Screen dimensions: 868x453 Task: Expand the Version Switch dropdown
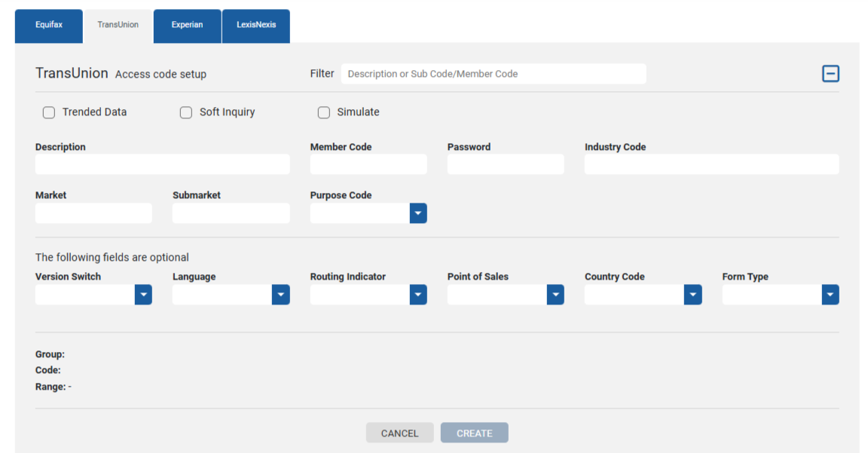[x=143, y=295]
